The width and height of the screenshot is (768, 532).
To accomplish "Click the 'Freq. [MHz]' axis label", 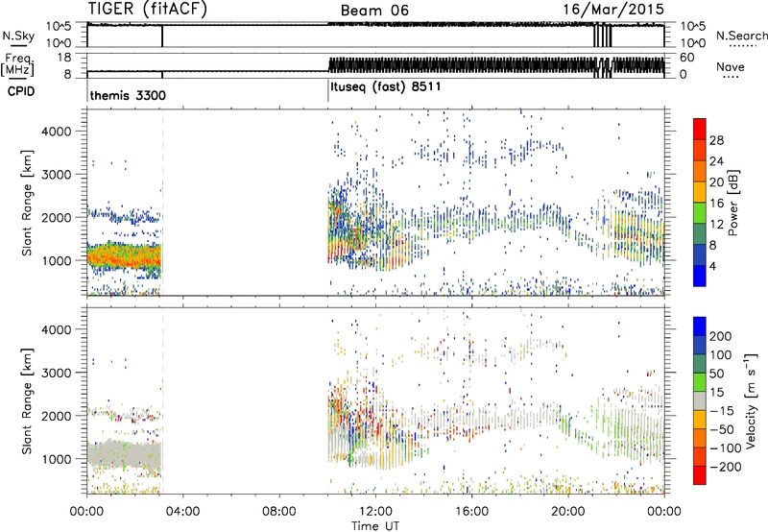I will click(x=19, y=65).
